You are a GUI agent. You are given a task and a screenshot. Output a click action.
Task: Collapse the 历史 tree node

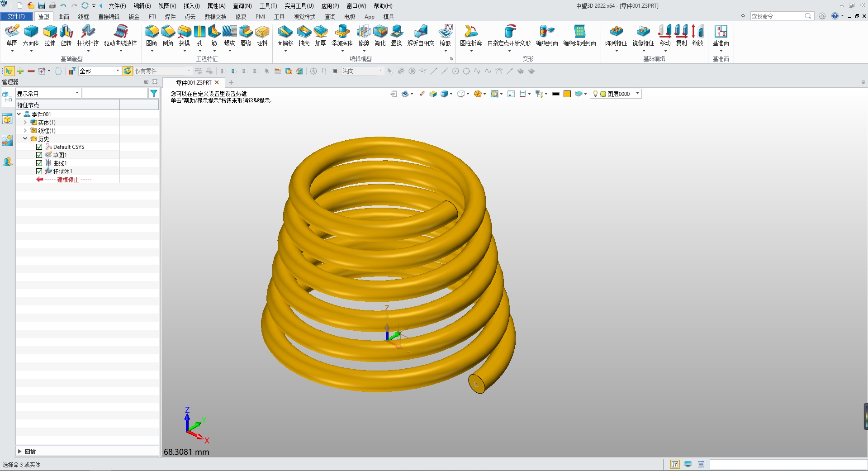[x=26, y=138]
